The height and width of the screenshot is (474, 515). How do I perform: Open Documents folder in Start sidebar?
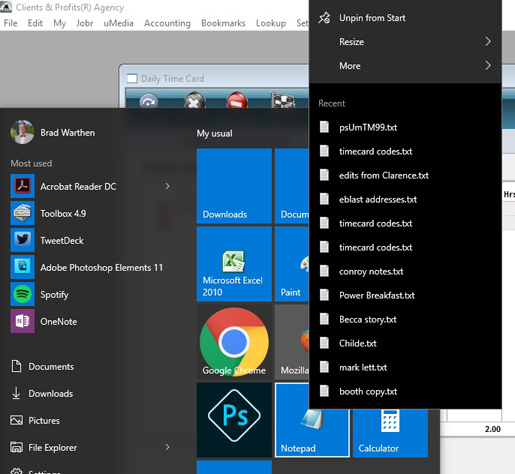[x=43, y=366]
